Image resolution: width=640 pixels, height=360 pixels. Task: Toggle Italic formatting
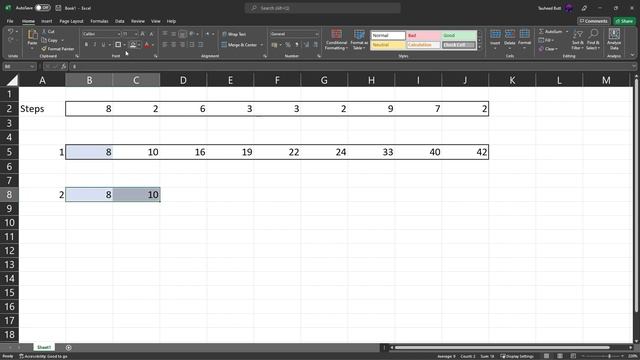[x=95, y=44]
